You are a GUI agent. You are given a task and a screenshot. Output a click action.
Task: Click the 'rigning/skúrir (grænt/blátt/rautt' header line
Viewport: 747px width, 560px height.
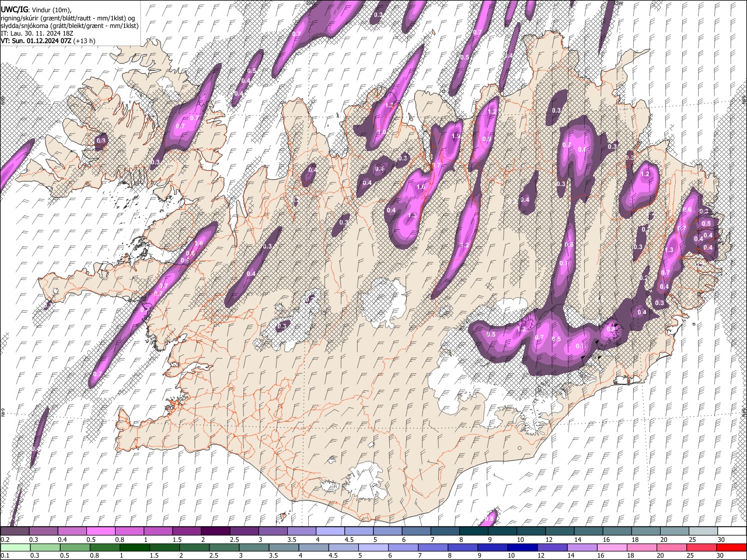67,18
